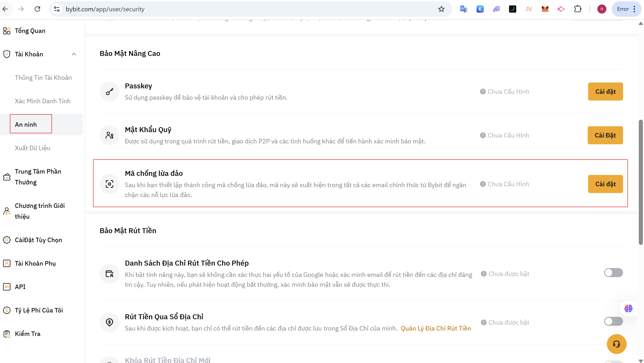
Task: Click the Mật Khẩu Quỹ icon
Action: (x=109, y=135)
